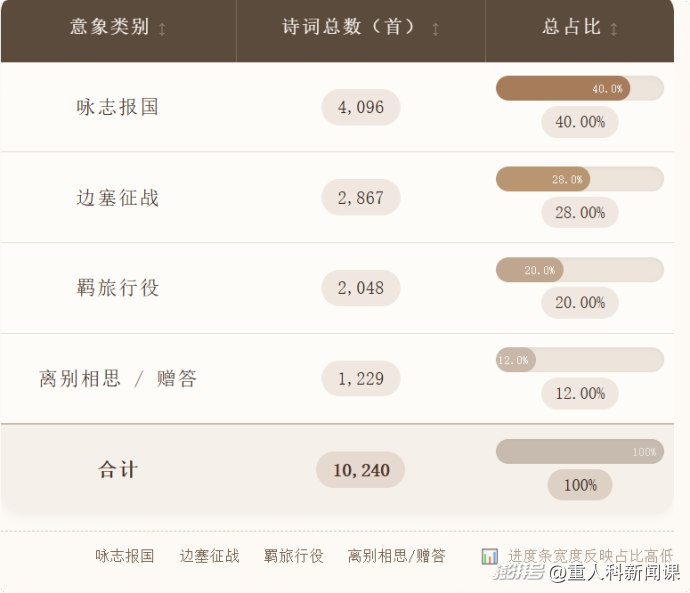The height and width of the screenshot is (593, 690).
Task: Click the 28.0% progress bar
Action: (580, 179)
